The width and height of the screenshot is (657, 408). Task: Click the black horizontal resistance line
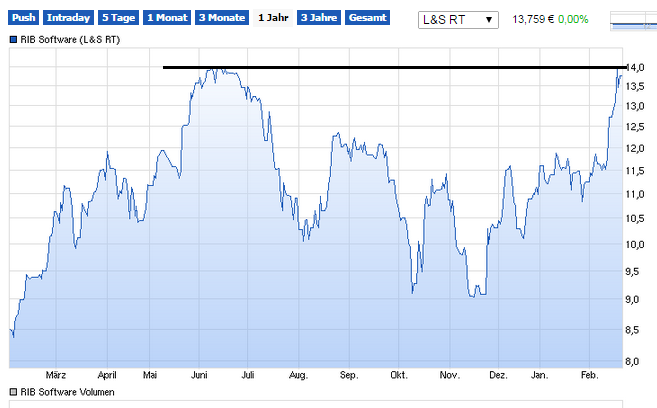pos(390,67)
